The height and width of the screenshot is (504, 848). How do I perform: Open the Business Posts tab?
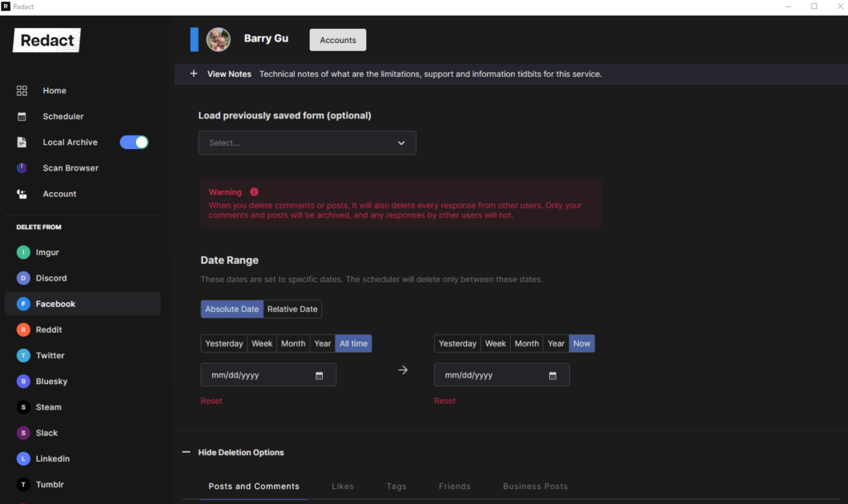click(x=535, y=487)
